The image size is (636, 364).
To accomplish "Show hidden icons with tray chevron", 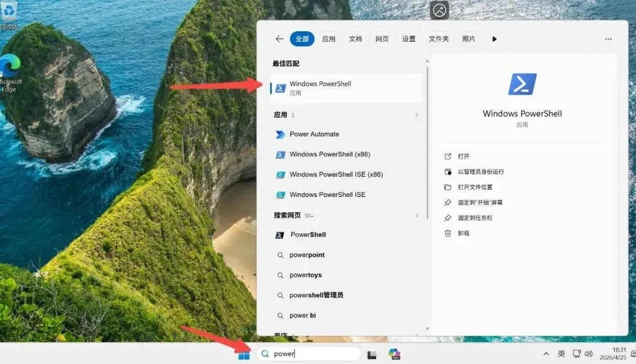I will (x=546, y=354).
